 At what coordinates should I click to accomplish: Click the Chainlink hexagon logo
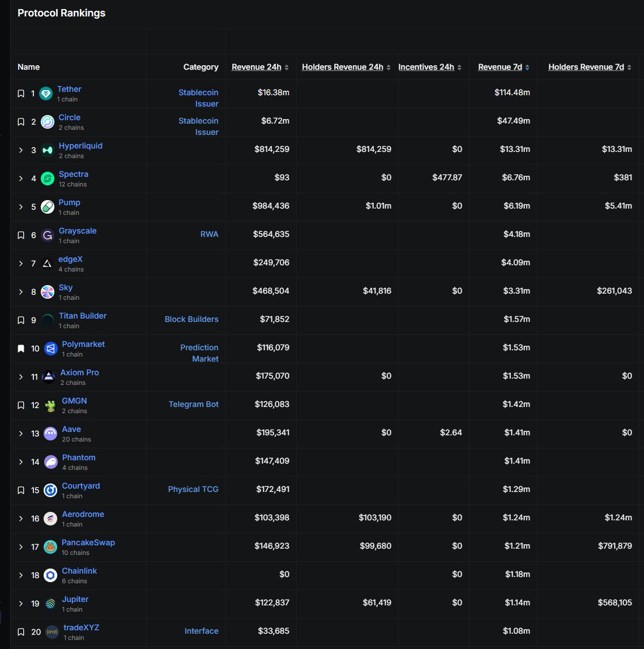[50, 575]
